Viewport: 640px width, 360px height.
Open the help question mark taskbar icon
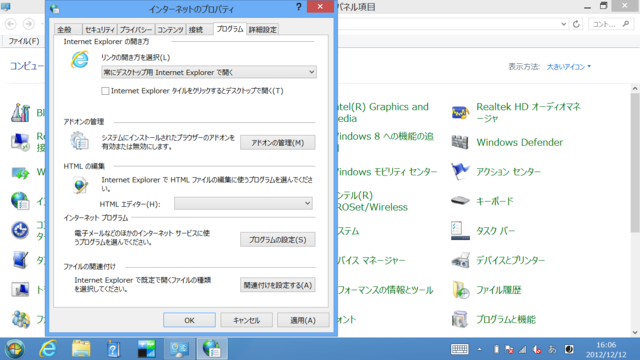point(113,349)
